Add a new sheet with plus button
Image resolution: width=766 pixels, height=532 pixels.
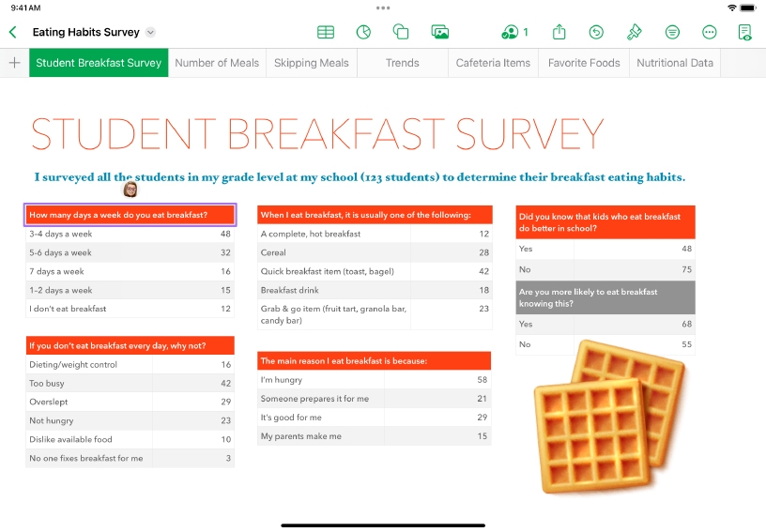[14, 63]
